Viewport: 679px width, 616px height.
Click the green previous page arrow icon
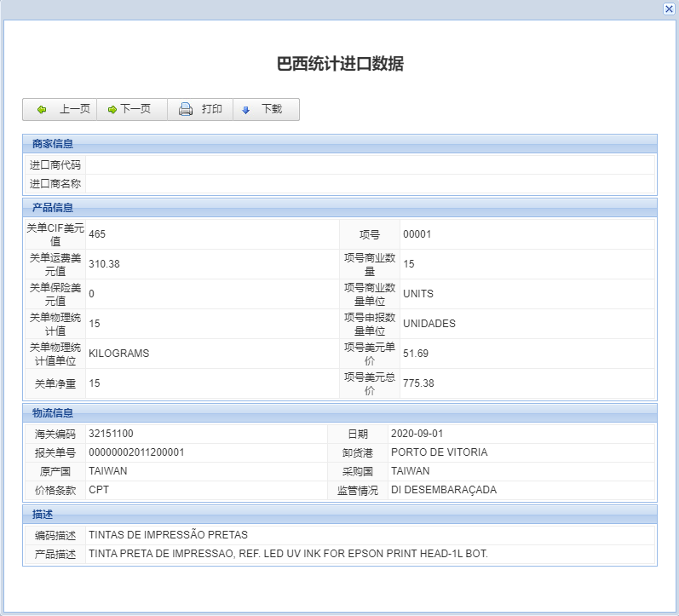click(x=42, y=110)
